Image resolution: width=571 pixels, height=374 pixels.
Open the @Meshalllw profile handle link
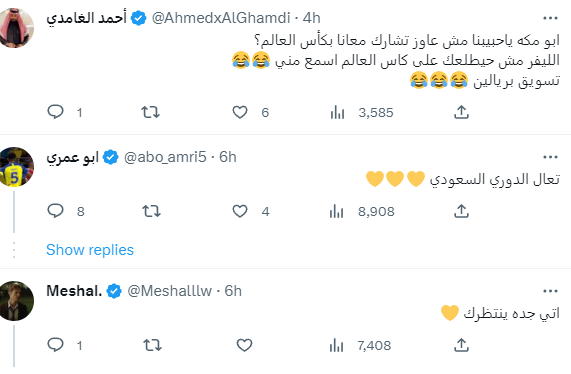pos(170,291)
